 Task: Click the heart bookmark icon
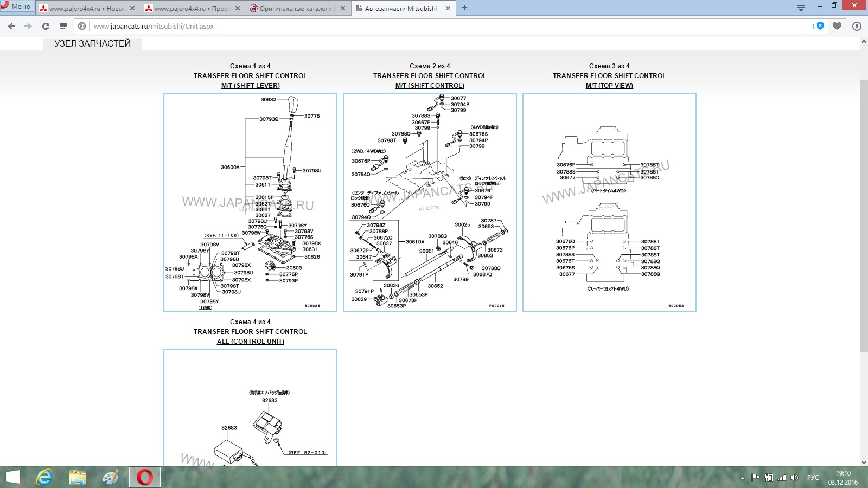[x=837, y=26]
